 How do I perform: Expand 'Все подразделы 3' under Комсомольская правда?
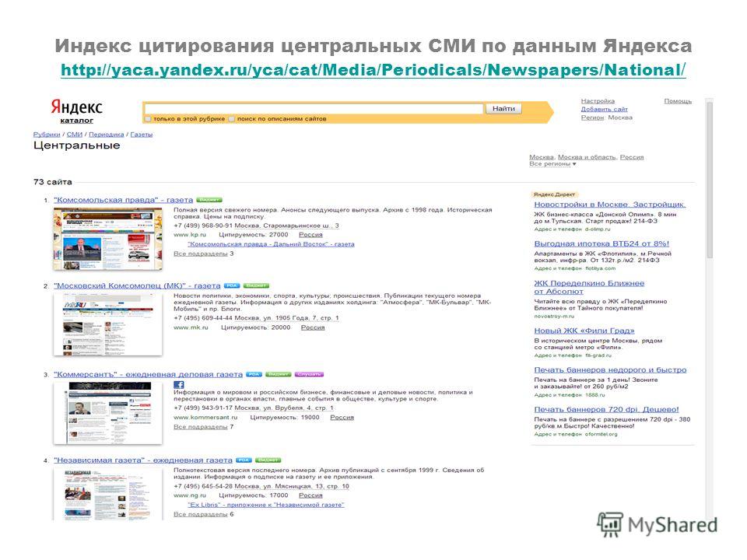203,254
